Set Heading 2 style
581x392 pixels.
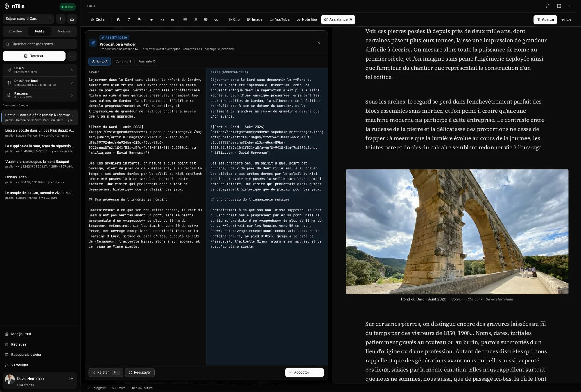point(162,19)
